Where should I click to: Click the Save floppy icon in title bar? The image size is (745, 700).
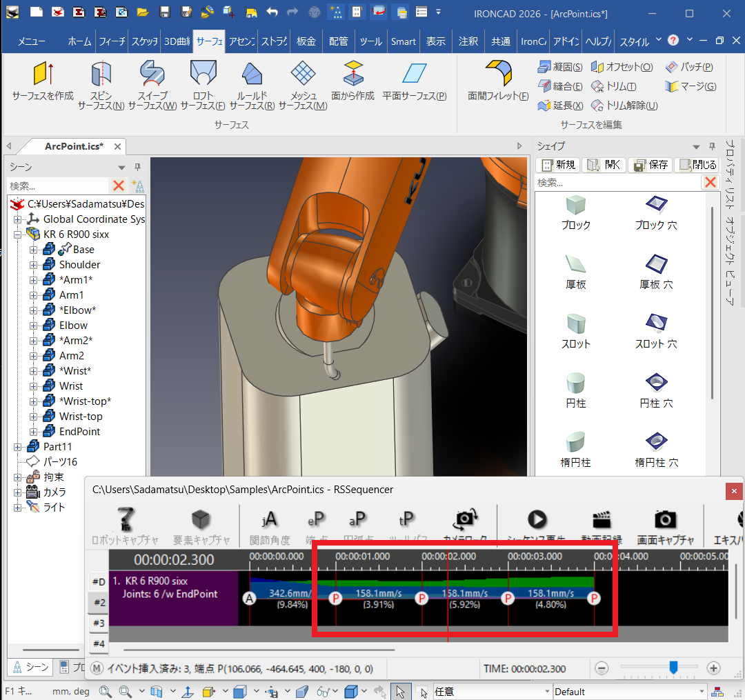point(165,12)
